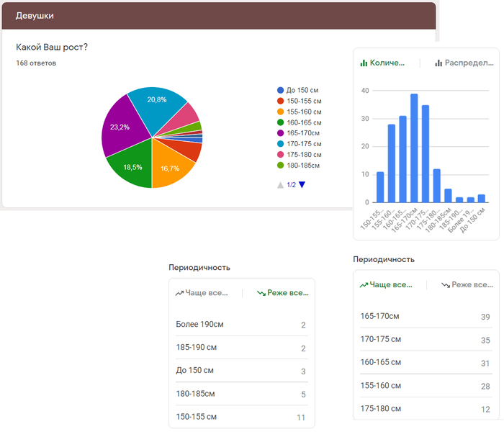The width and height of the screenshot is (504, 437).
Task: Click the purple '165-170см' legend dot
Action: [x=280, y=133]
